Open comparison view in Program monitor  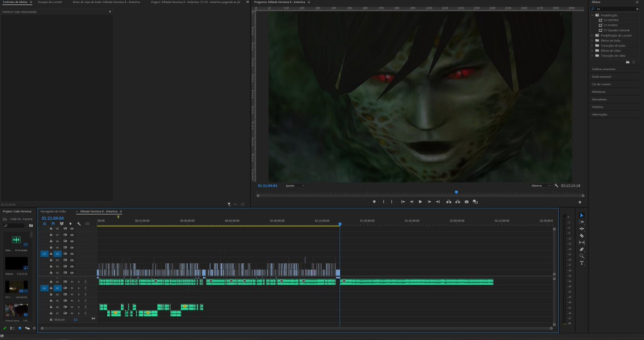[475, 202]
